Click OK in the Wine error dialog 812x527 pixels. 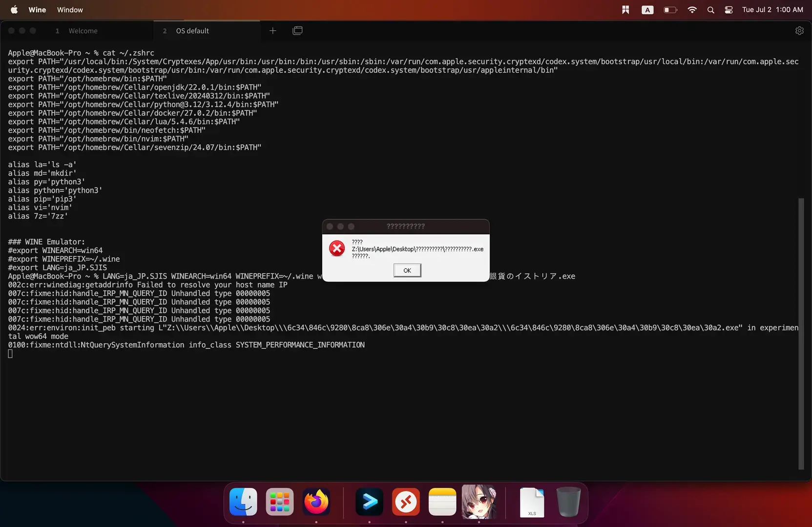407,270
